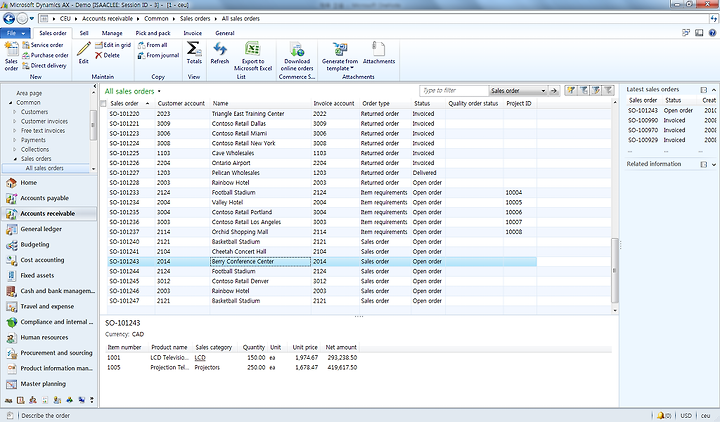Open Generate from template
This screenshot has height=422, width=720.
coord(340,56)
